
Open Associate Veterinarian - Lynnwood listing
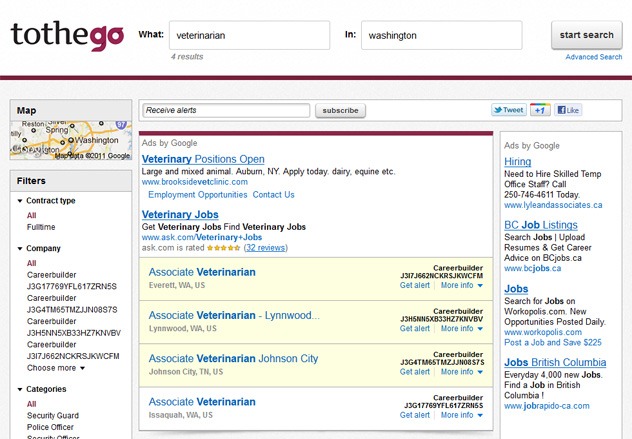(x=234, y=315)
